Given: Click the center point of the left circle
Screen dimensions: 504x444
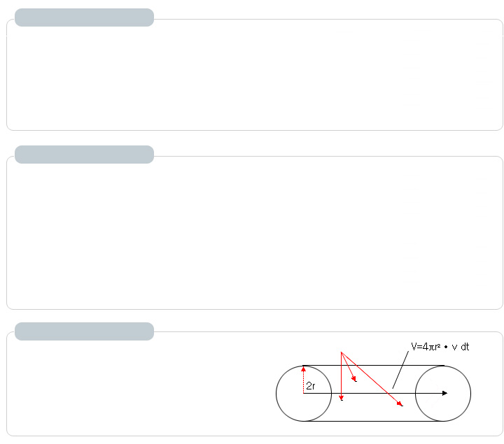Looking at the screenshot, I should [304, 393].
